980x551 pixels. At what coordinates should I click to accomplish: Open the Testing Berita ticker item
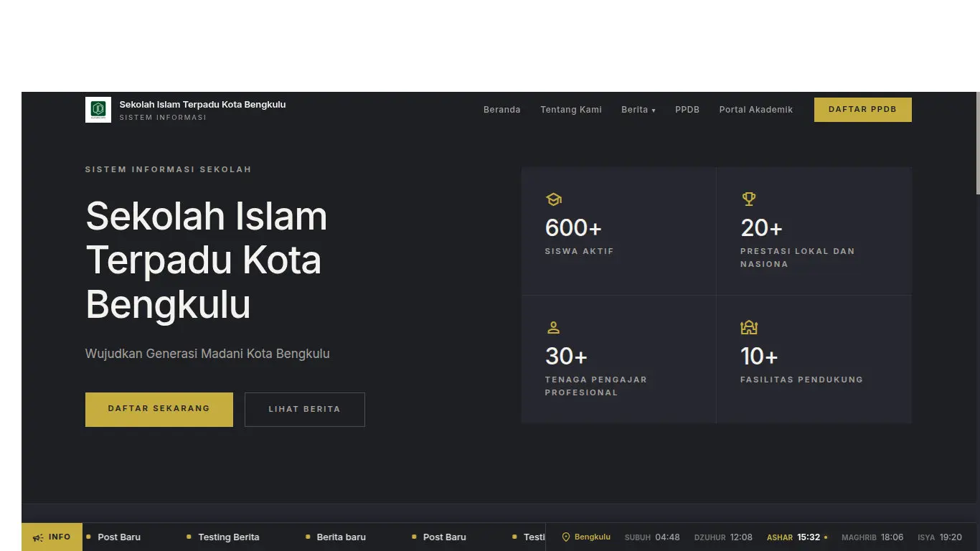tap(229, 537)
